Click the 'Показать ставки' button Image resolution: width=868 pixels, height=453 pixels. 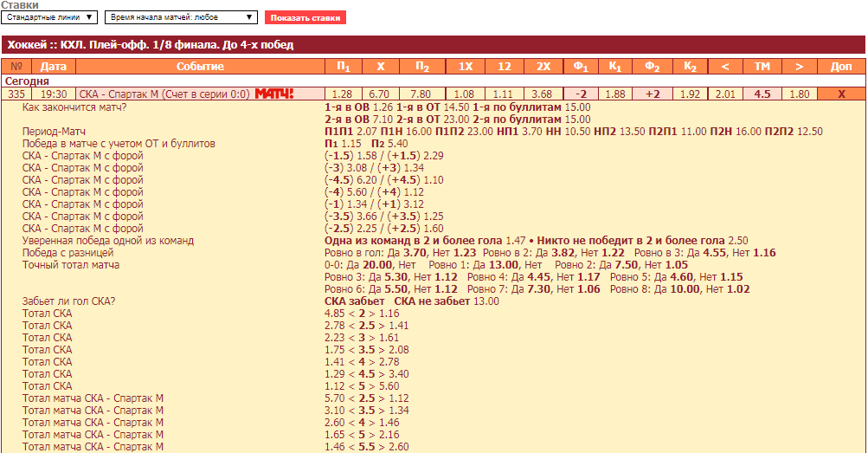coord(305,17)
